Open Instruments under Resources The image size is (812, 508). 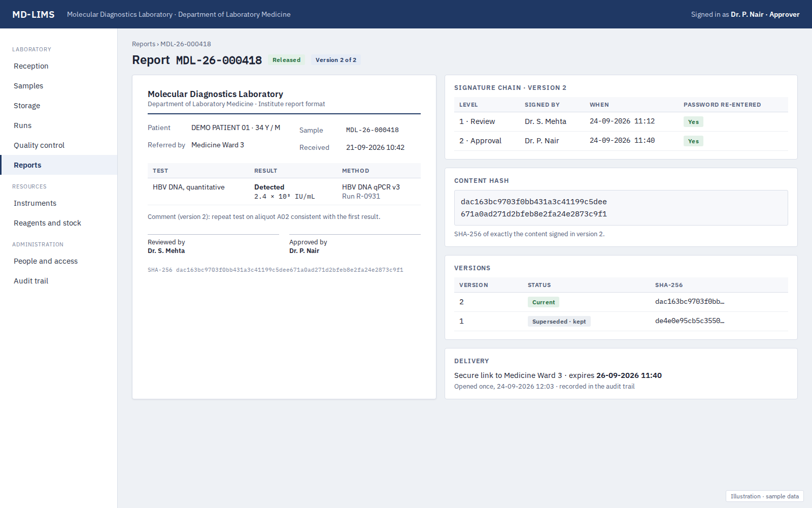click(58, 203)
